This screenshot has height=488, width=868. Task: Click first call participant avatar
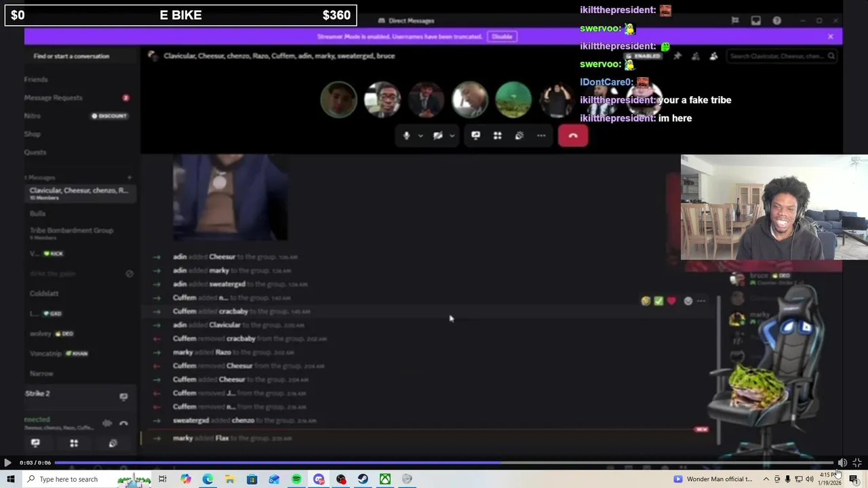[338, 100]
